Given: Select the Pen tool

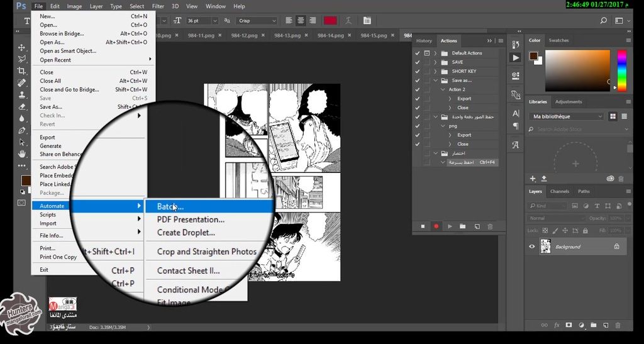Looking at the screenshot, I should click(x=22, y=131).
